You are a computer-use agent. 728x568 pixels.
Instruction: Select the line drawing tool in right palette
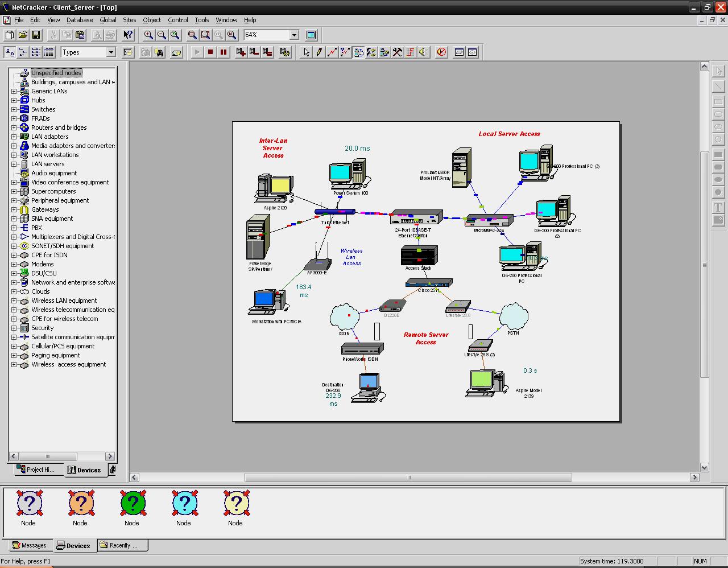(718, 87)
